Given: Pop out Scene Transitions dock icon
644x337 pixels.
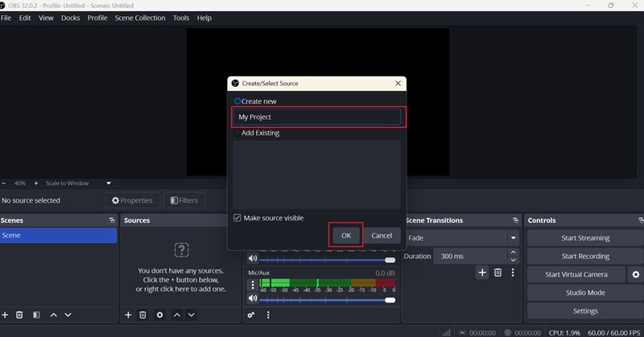Looking at the screenshot, I should (515, 220).
